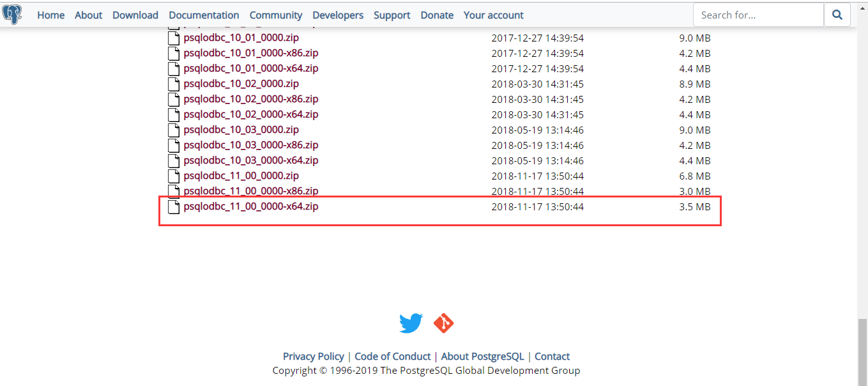
Task: Open the About menu item
Action: click(x=88, y=15)
